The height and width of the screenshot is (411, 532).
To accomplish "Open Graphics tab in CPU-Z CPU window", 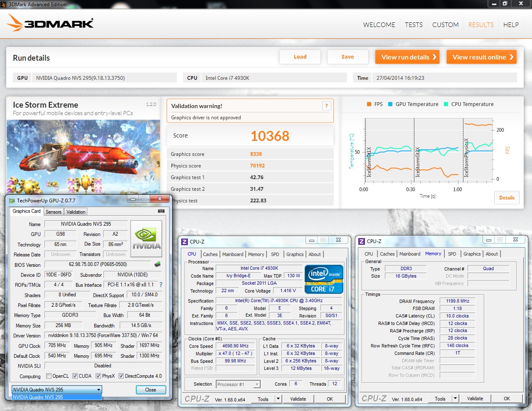I will (295, 254).
